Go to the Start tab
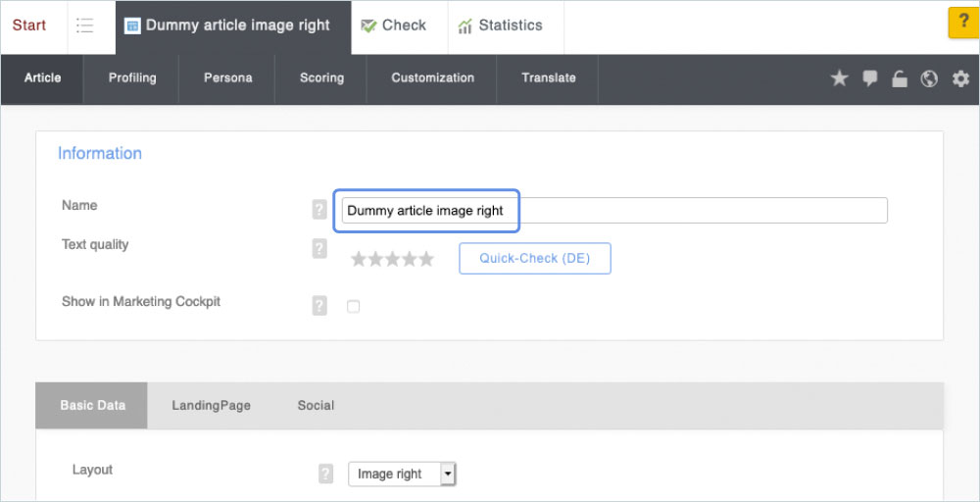This screenshot has width=980, height=502. tap(29, 25)
